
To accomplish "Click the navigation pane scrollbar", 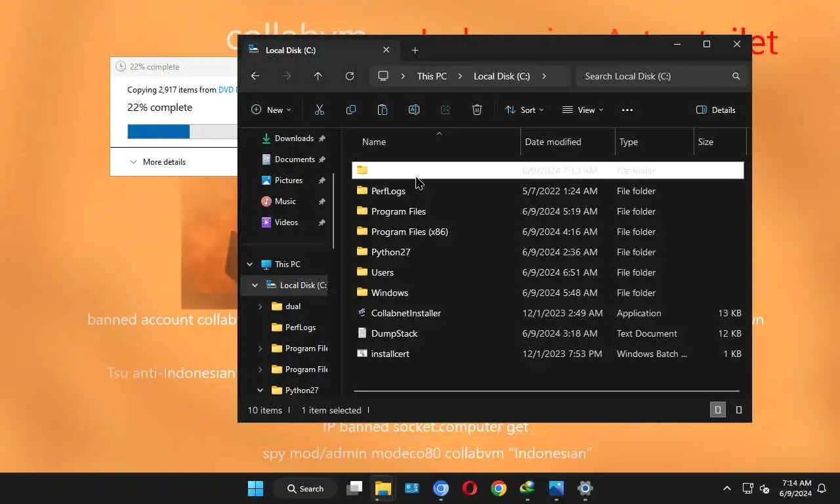I will point(333,210).
